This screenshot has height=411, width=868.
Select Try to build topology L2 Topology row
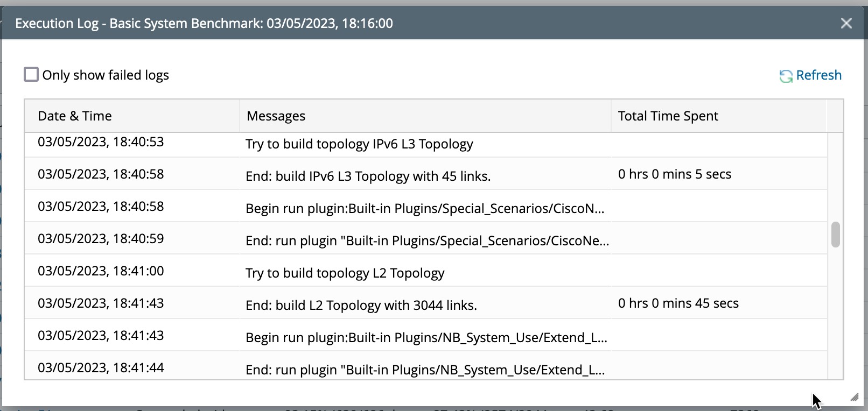(345, 273)
